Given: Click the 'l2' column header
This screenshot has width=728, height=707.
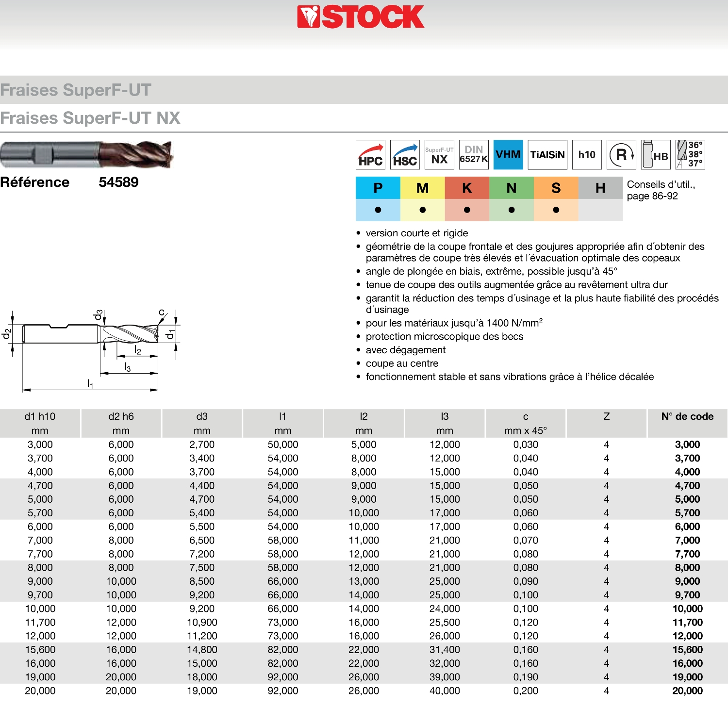Looking at the screenshot, I should (364, 423).
